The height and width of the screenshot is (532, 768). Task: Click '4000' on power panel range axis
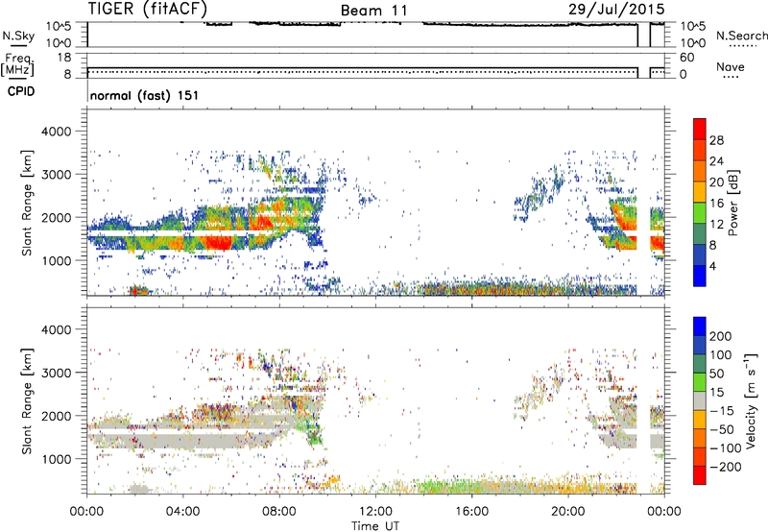tap(57, 132)
